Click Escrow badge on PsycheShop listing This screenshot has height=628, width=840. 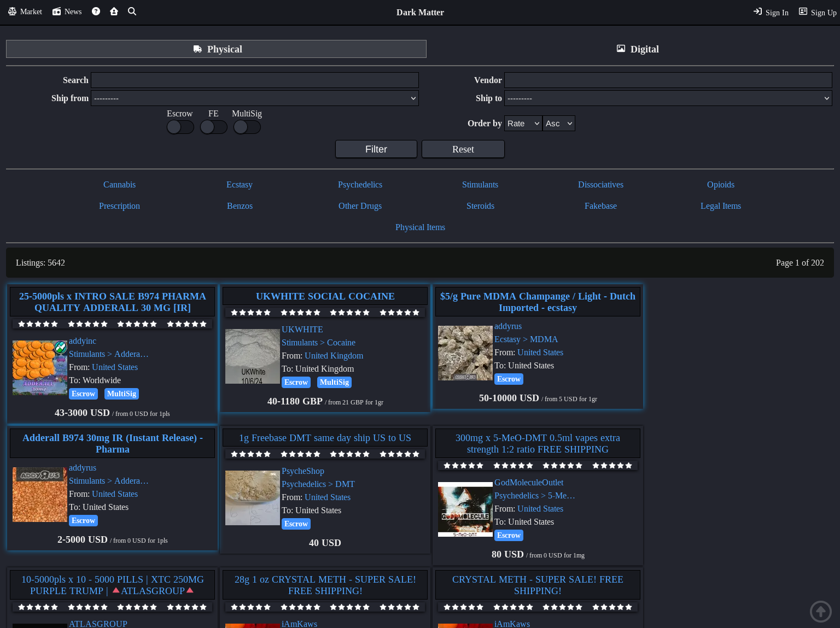[296, 524]
